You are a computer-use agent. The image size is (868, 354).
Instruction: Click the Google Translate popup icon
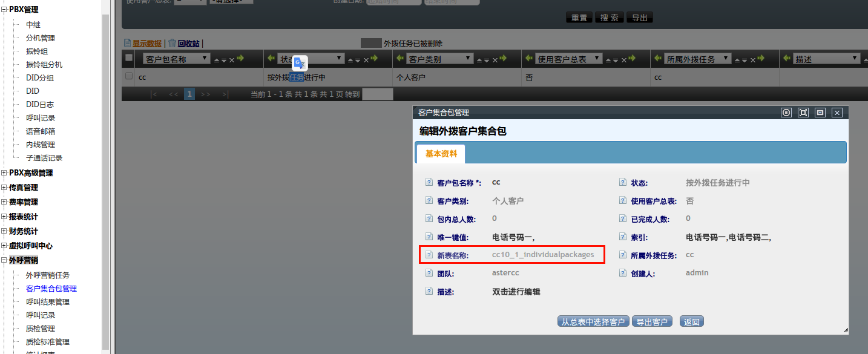(x=300, y=63)
